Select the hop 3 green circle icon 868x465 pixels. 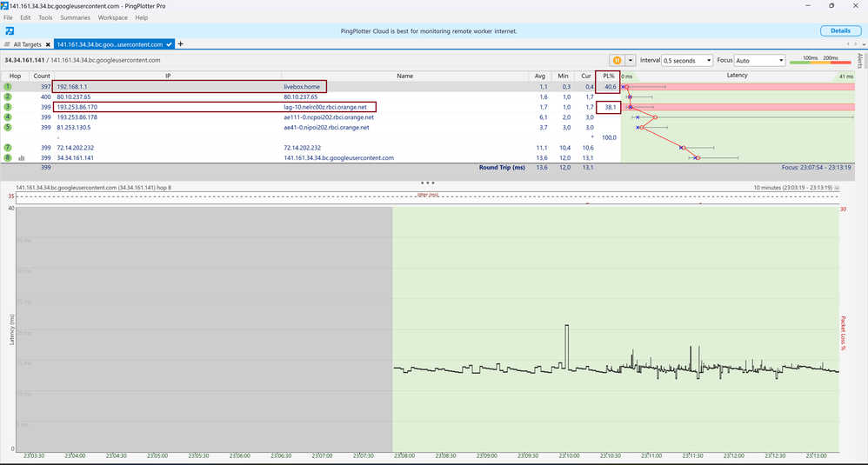click(8, 107)
